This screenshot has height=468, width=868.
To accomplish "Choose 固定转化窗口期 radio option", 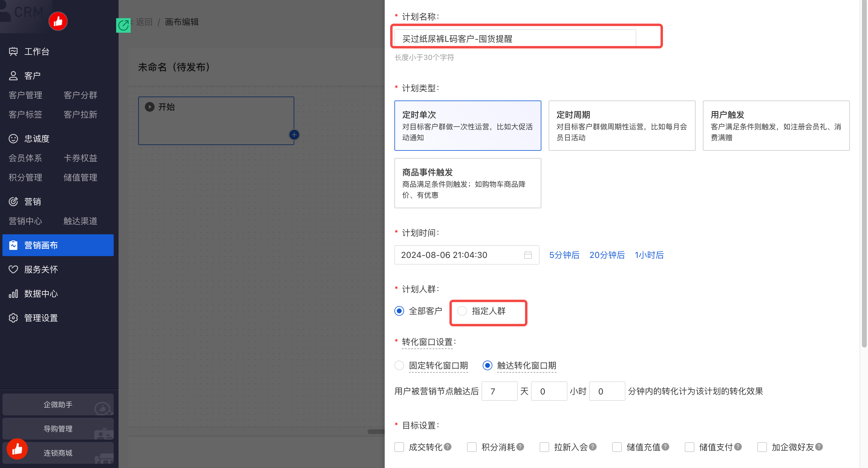I will pyautogui.click(x=399, y=365).
